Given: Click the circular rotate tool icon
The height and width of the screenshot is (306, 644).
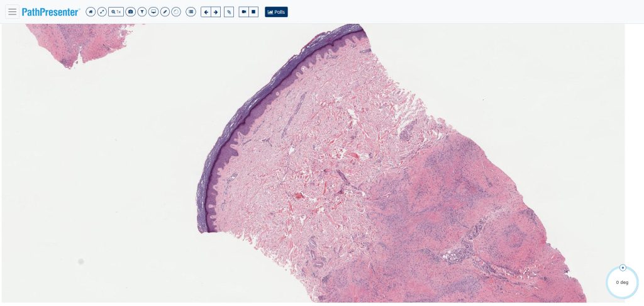Looking at the screenshot, I should pos(176,12).
